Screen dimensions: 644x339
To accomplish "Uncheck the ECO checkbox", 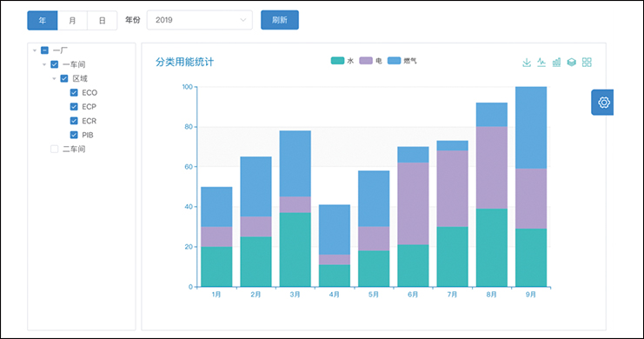I will [74, 92].
